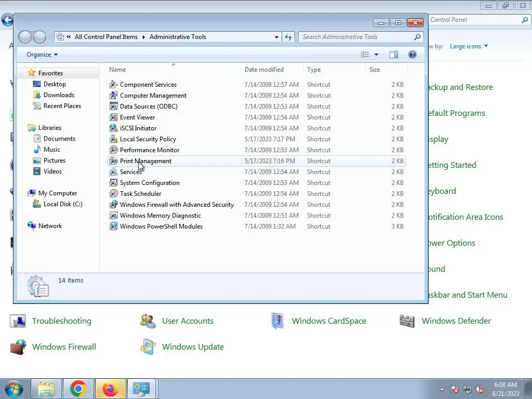Image resolution: width=532 pixels, height=399 pixels.
Task: Click the taskbar clock and date
Action: coord(506,389)
